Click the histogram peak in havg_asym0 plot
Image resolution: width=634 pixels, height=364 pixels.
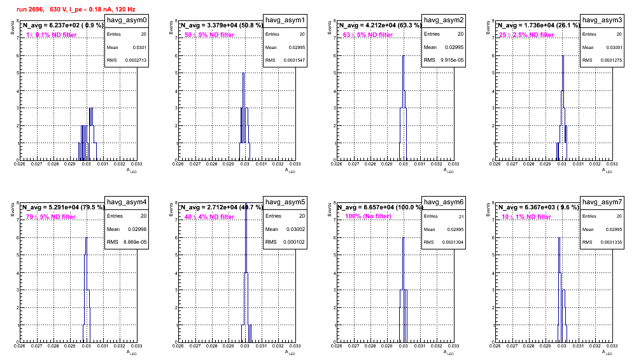pyautogui.click(x=92, y=108)
